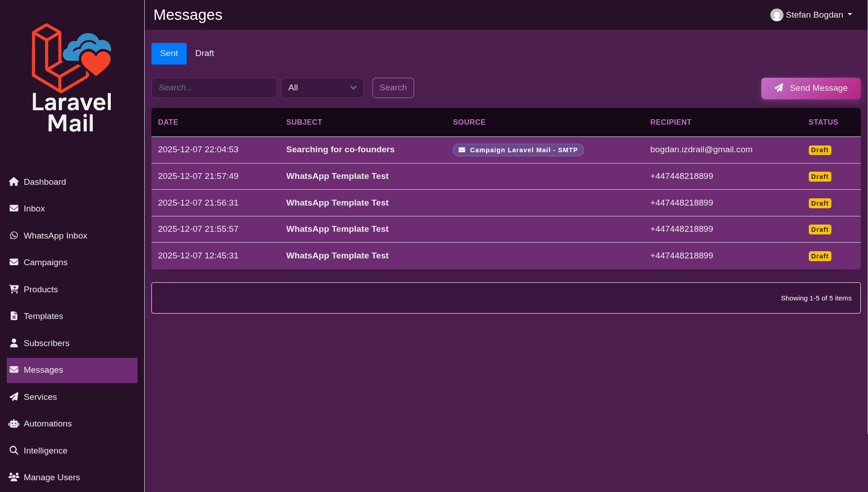The height and width of the screenshot is (492, 868).
Task: Click the RECIPIENT column header
Action: tap(670, 122)
